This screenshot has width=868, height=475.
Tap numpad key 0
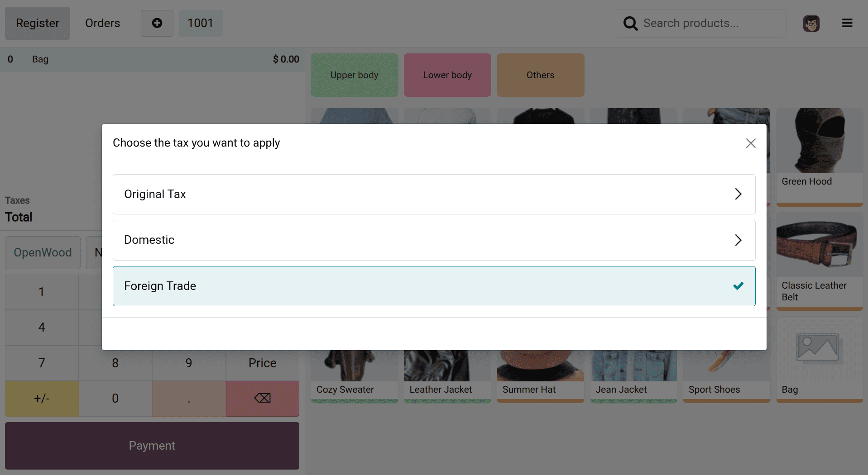pyautogui.click(x=115, y=399)
